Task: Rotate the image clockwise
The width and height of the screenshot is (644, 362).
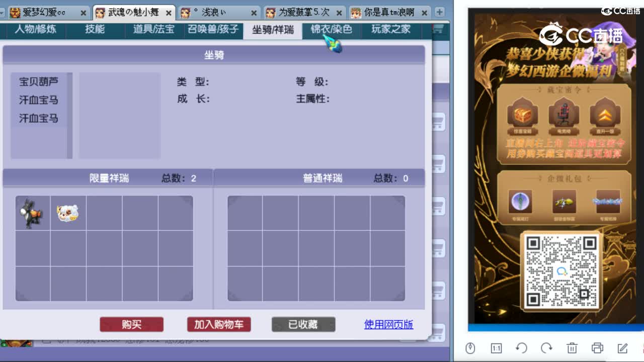Action: pos(546,348)
